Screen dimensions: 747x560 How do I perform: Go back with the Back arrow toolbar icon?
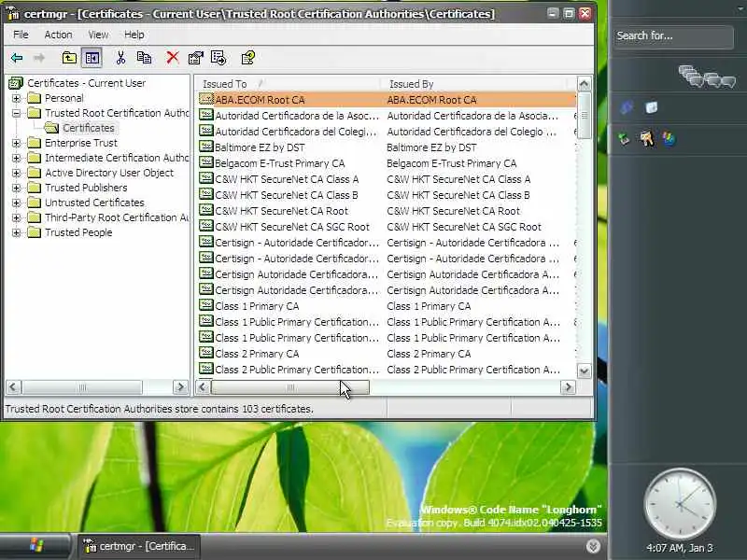pos(17,58)
